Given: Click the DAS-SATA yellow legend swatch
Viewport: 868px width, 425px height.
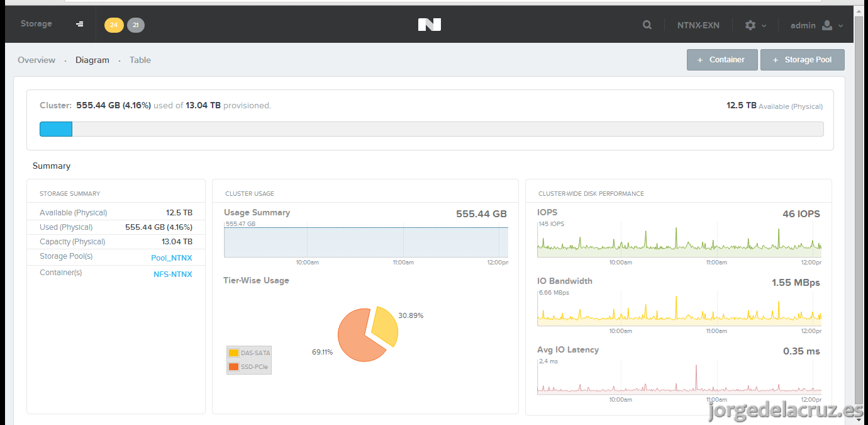Looking at the screenshot, I should (233, 353).
